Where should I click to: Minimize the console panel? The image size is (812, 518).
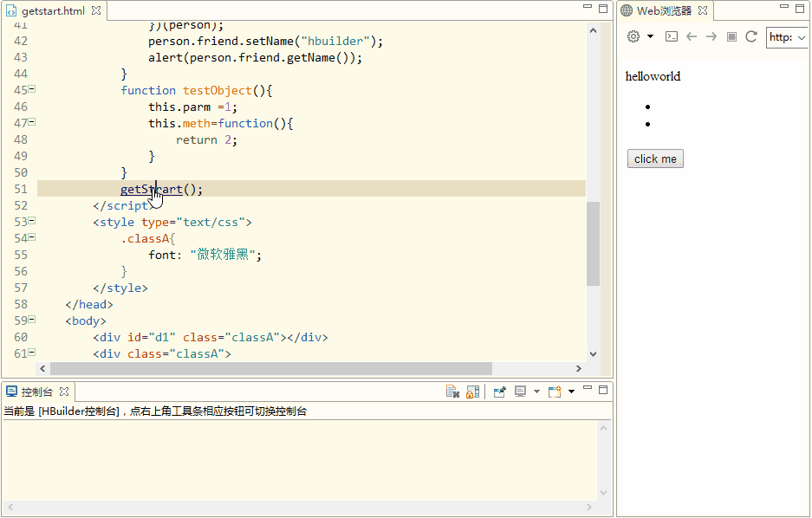588,387
